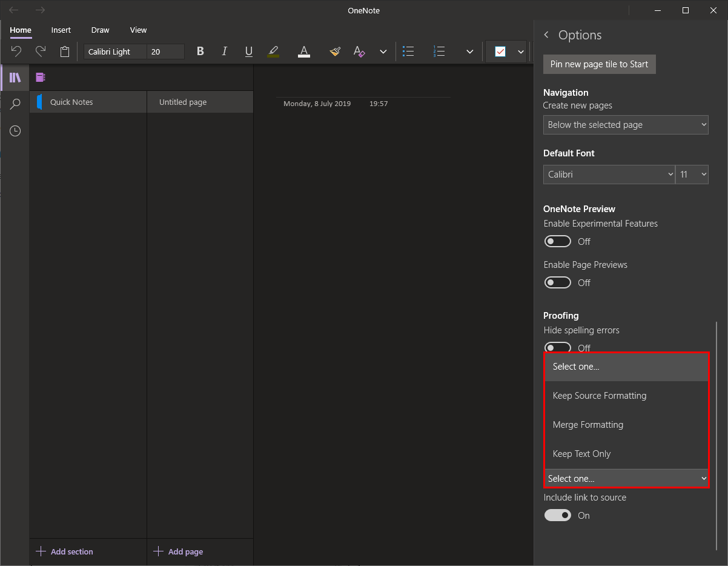Viewport: 728px width, 566px height.
Task: Choose Select one... at list top
Action: (626, 367)
